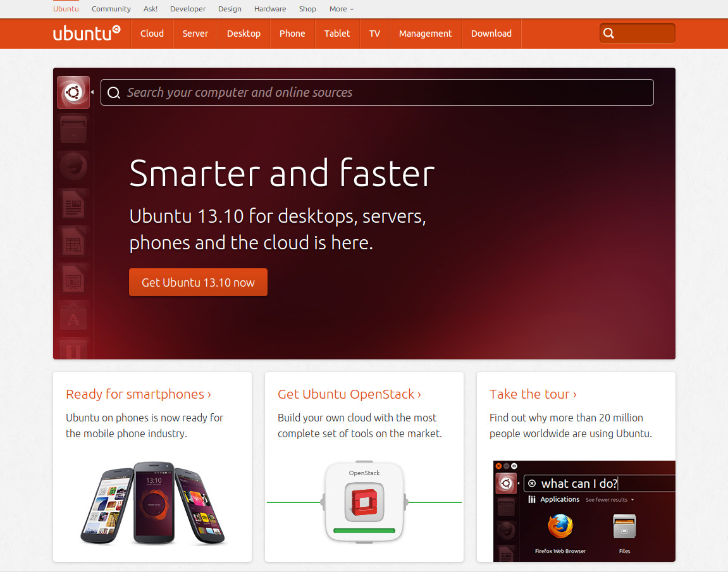Click the clear icon beside 'what can I do?'

coord(532,483)
